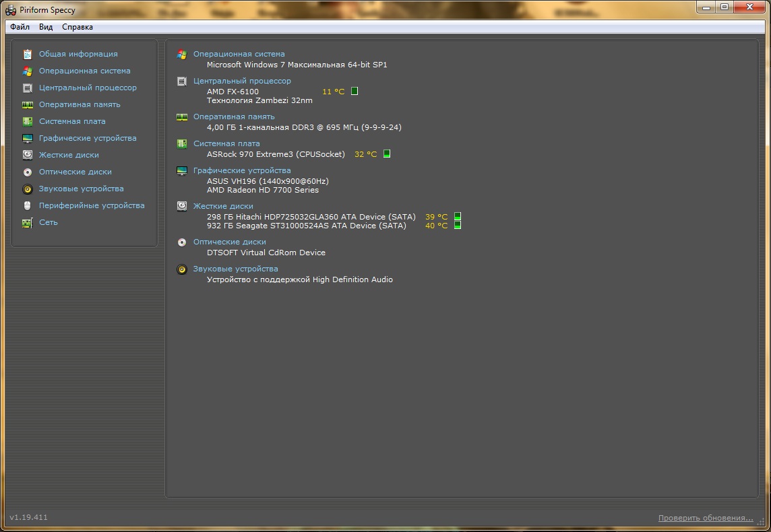Click the 4,00 ГБ DDR3 memory description

(x=304, y=127)
